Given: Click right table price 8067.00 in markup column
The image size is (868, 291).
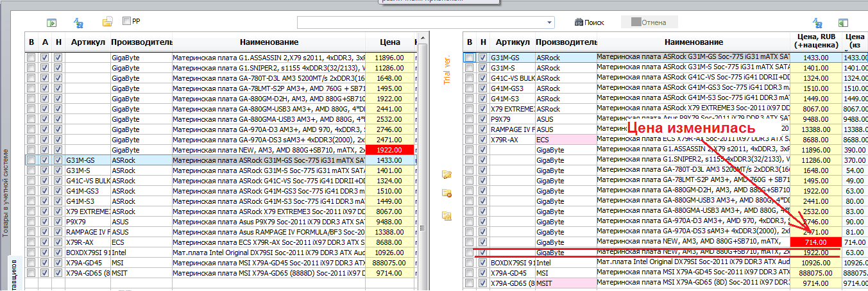Looking at the screenshot, I should [x=815, y=108].
